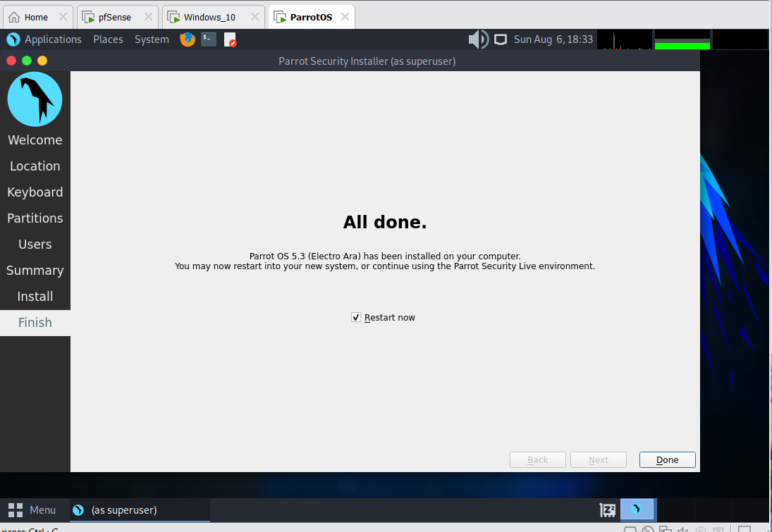Click the "All done." heading
The height and width of the screenshot is (532, 772).
385,222
